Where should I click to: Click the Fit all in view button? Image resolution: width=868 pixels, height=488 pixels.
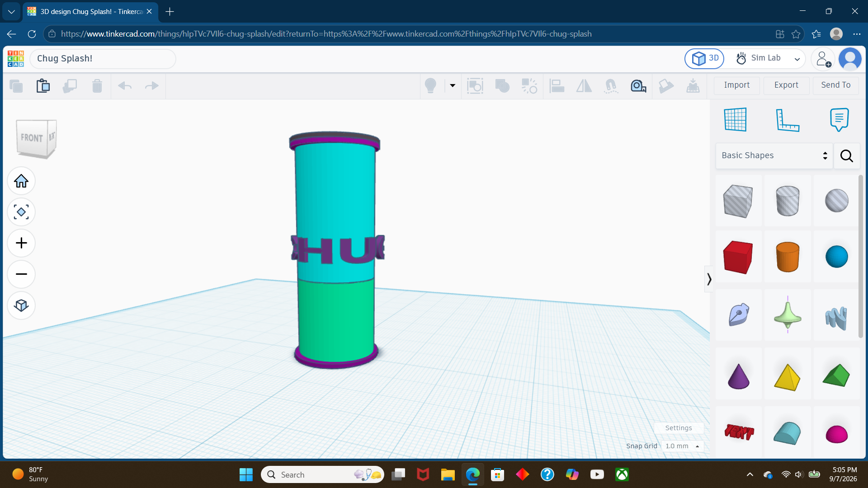click(x=21, y=212)
